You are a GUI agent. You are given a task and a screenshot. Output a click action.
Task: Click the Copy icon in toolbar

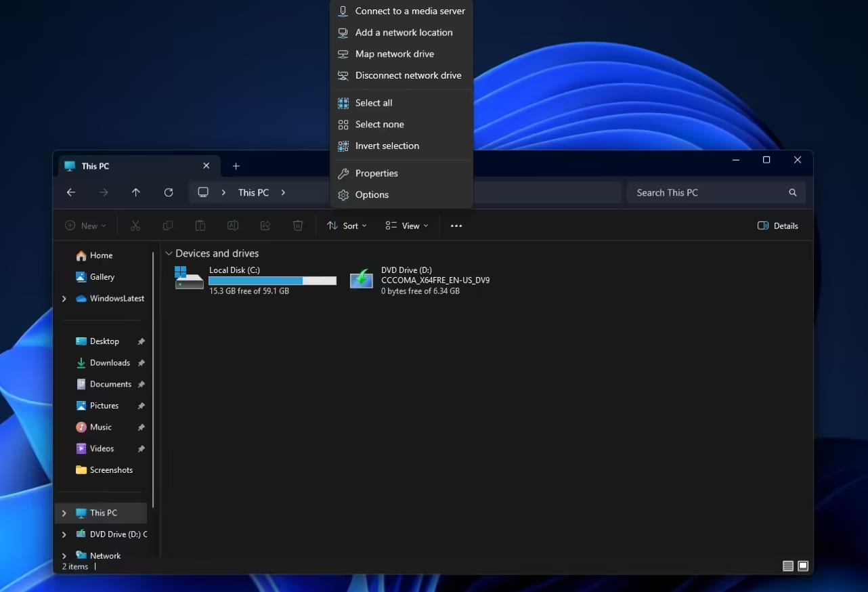[168, 226]
